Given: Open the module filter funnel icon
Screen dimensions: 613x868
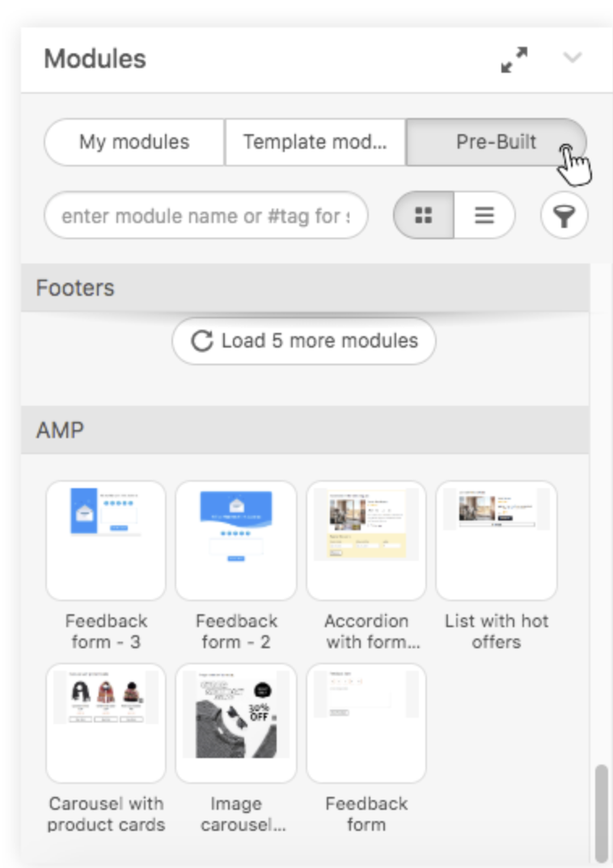Looking at the screenshot, I should click(x=564, y=215).
